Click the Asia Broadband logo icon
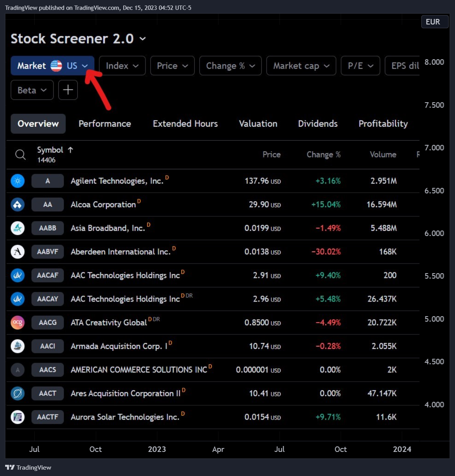The image size is (455, 476). tap(18, 228)
